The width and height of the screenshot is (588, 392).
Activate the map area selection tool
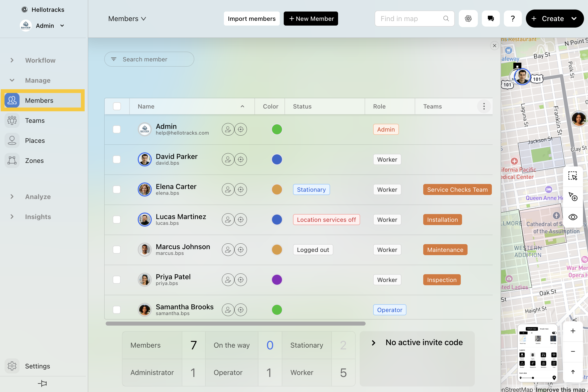pos(573,176)
